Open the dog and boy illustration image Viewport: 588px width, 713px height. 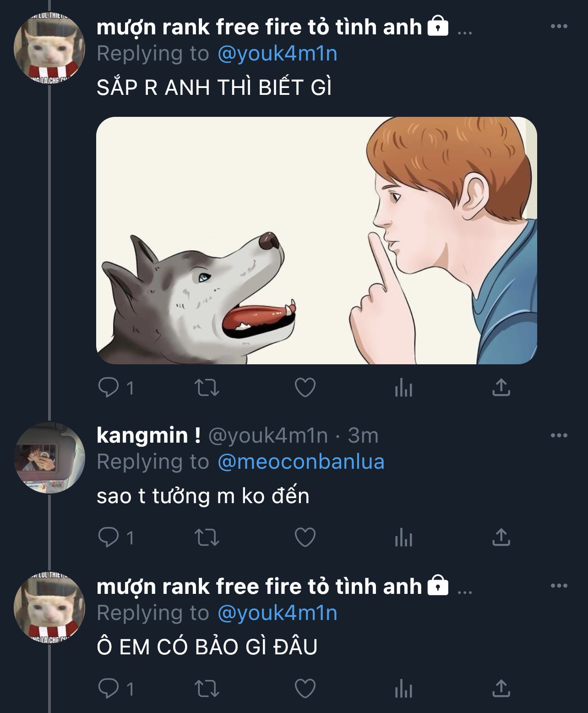click(x=316, y=241)
